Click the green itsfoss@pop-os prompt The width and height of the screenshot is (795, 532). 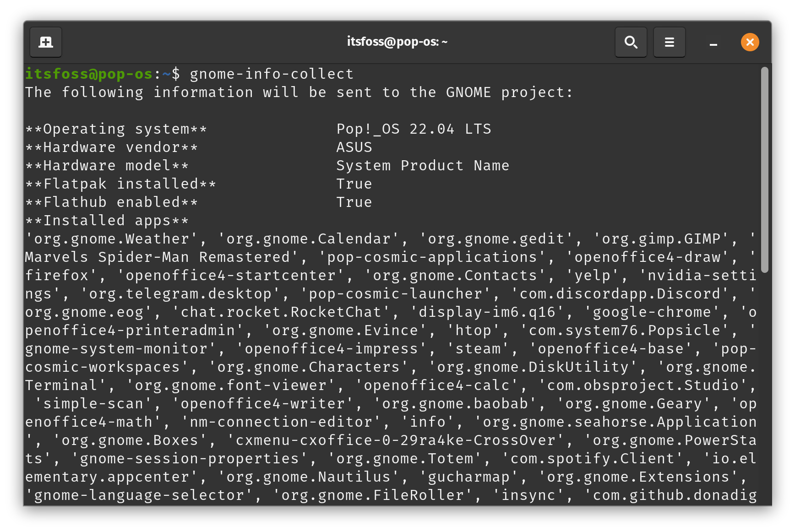(88, 73)
